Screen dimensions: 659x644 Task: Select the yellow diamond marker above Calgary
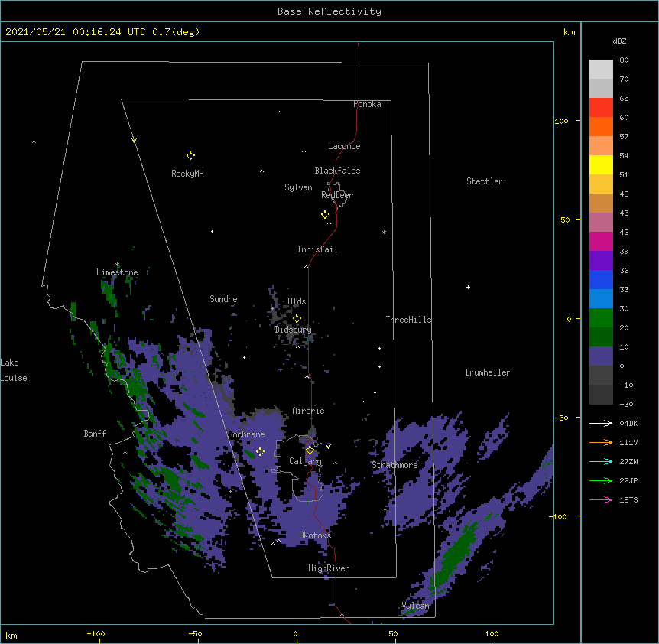(310, 450)
